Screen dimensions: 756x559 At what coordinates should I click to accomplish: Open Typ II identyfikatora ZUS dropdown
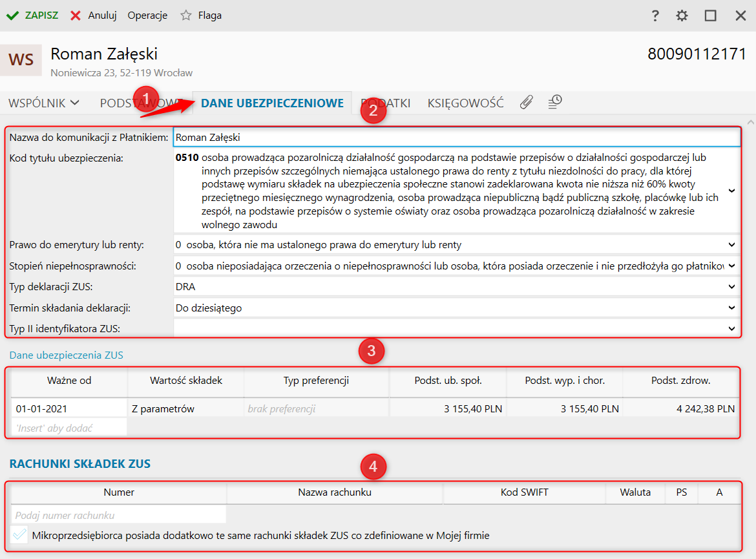[x=731, y=328]
